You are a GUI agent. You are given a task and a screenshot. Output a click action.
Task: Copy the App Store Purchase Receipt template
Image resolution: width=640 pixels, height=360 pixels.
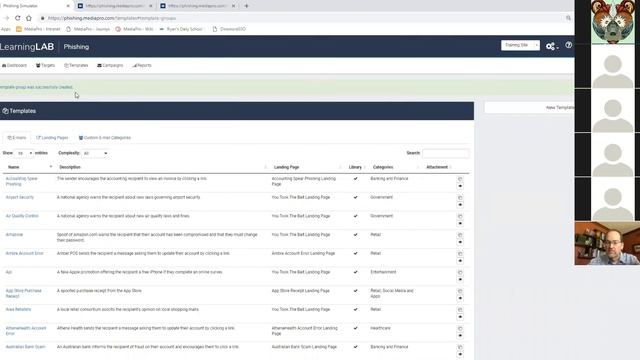[460, 291]
